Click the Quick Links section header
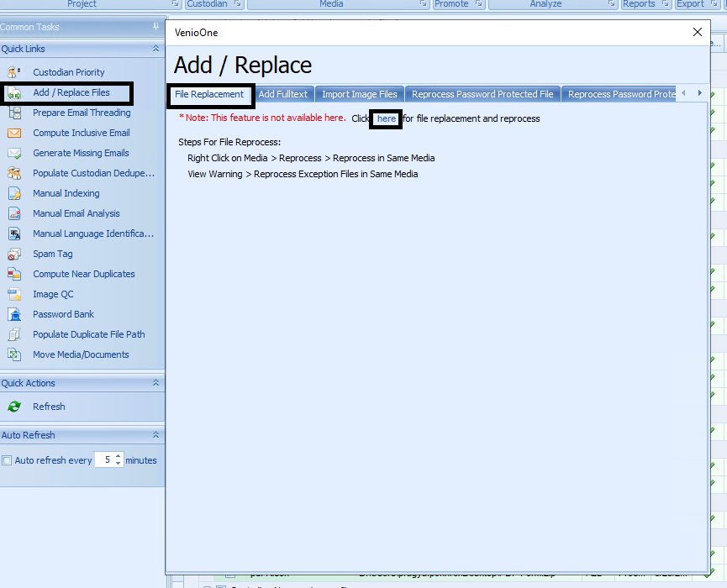727x588 pixels. click(82, 49)
